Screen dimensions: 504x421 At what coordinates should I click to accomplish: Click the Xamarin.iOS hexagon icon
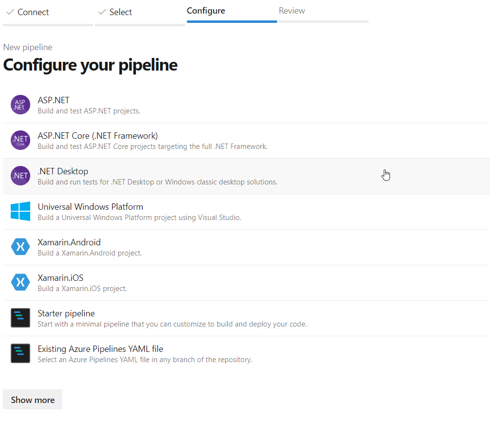[x=20, y=282]
